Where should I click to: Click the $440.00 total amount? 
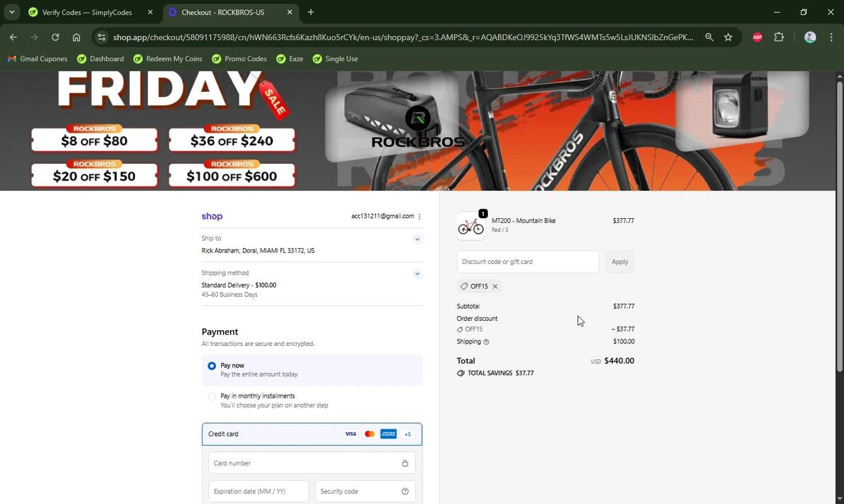(619, 361)
